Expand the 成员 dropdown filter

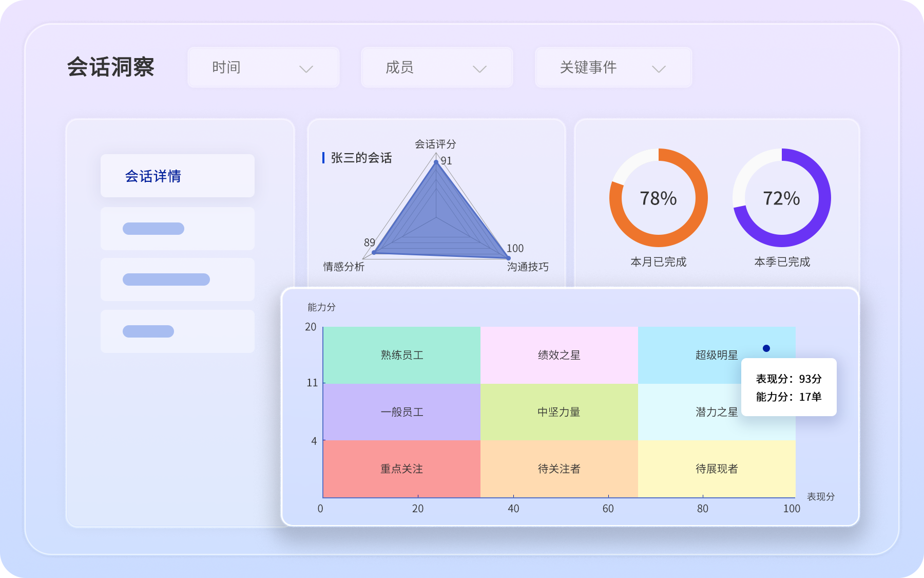(x=436, y=67)
